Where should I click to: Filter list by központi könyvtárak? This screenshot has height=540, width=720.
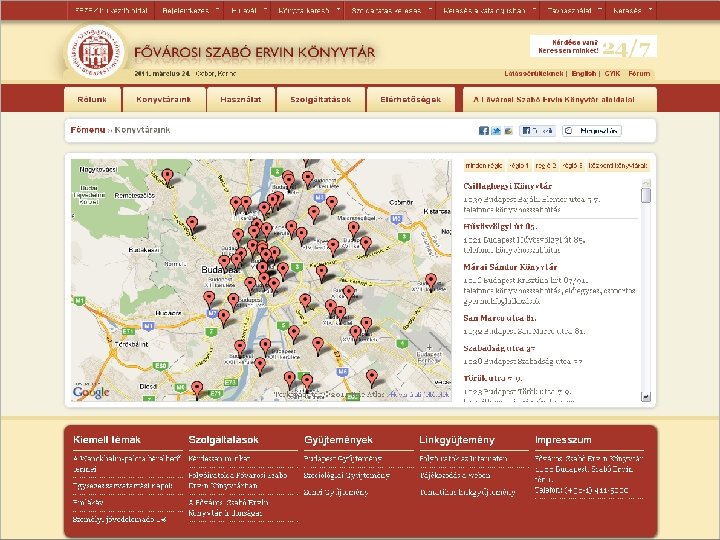pyautogui.click(x=618, y=165)
